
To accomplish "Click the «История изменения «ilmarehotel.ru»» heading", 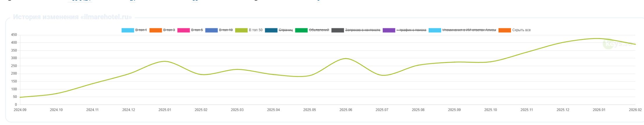I will [x=72, y=17].
